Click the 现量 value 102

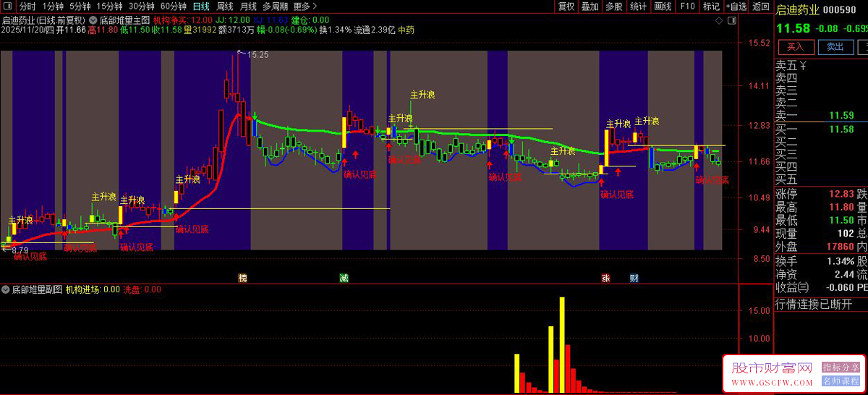[845, 234]
